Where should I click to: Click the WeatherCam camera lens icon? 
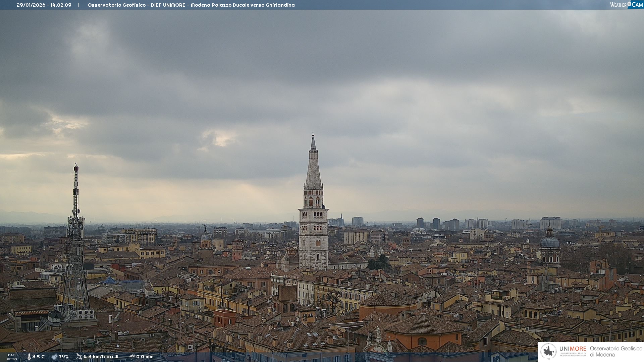(x=629, y=4)
